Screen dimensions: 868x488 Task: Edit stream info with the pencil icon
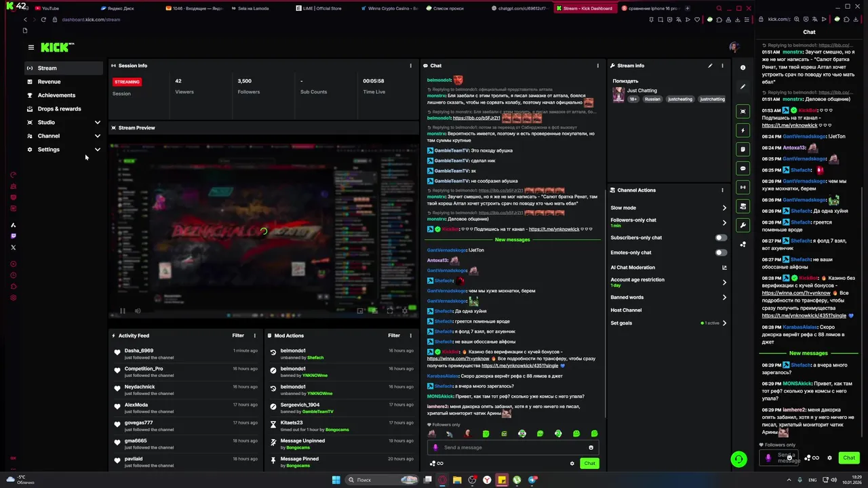(x=710, y=66)
